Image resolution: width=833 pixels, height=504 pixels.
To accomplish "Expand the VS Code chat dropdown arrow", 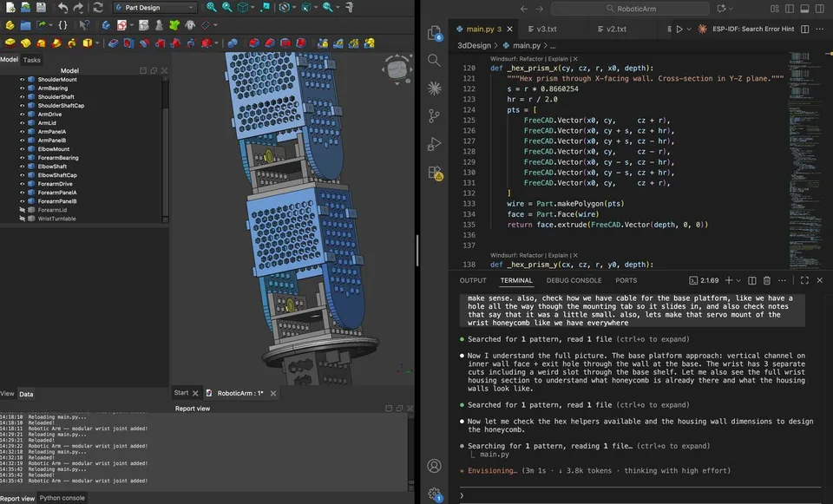I will pyautogui.click(x=731, y=9).
